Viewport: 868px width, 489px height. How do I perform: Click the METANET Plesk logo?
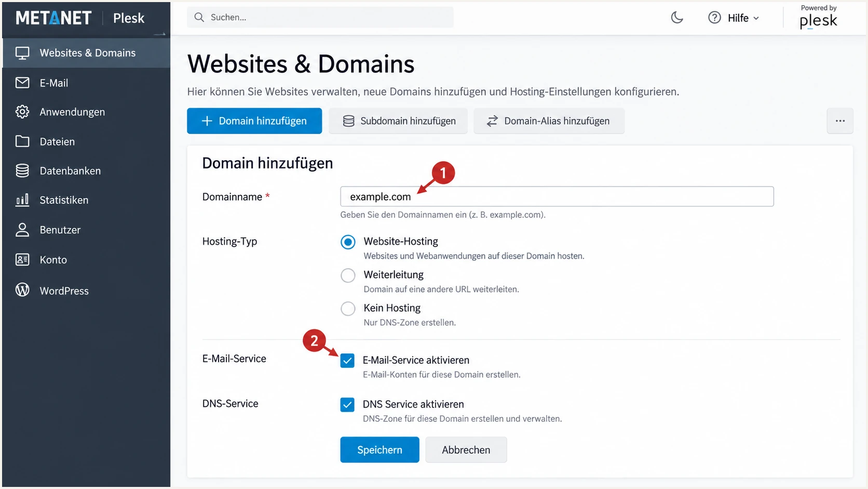80,18
